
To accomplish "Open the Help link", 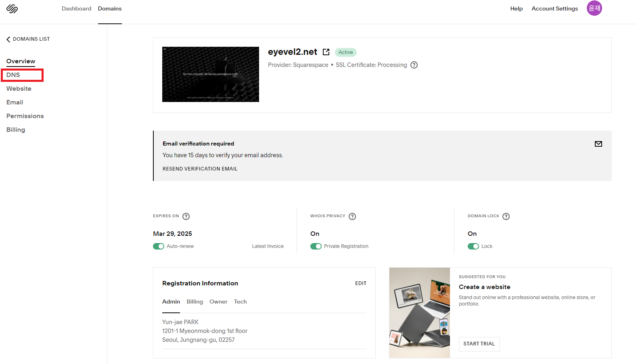I will [x=517, y=8].
